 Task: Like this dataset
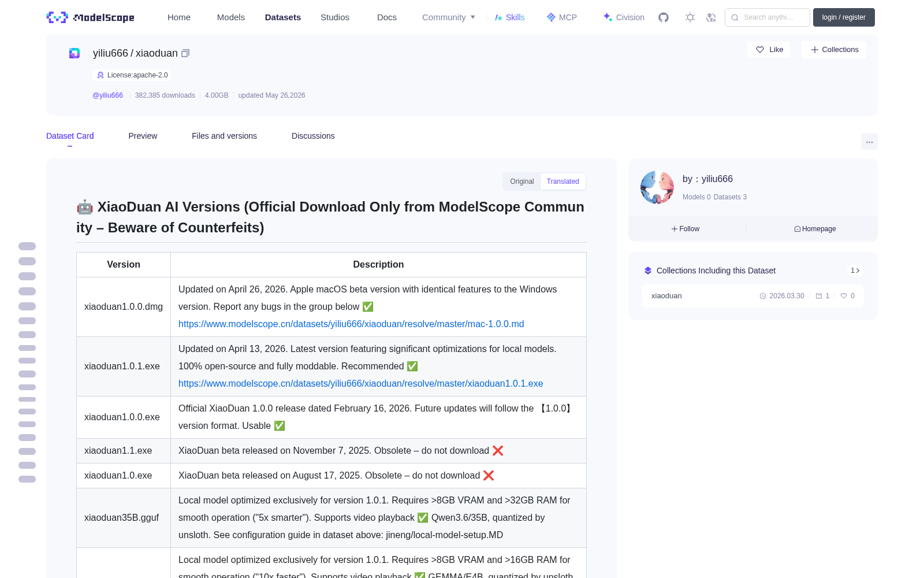pyautogui.click(x=769, y=50)
